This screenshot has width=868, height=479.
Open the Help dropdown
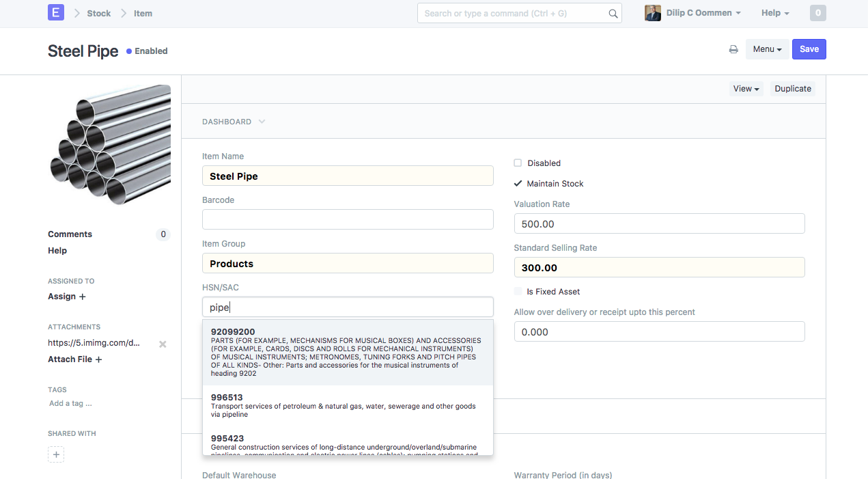[x=775, y=13]
